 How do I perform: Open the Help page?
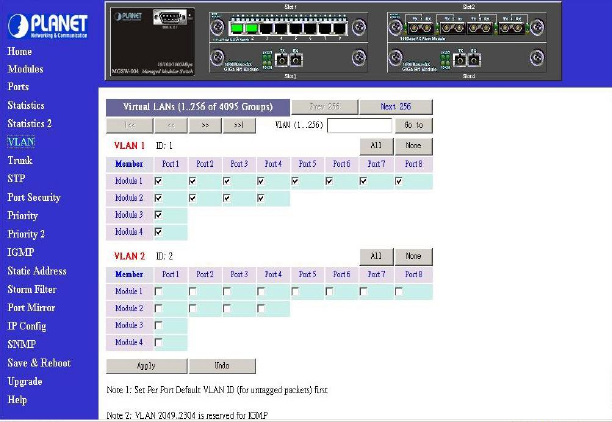point(17,399)
